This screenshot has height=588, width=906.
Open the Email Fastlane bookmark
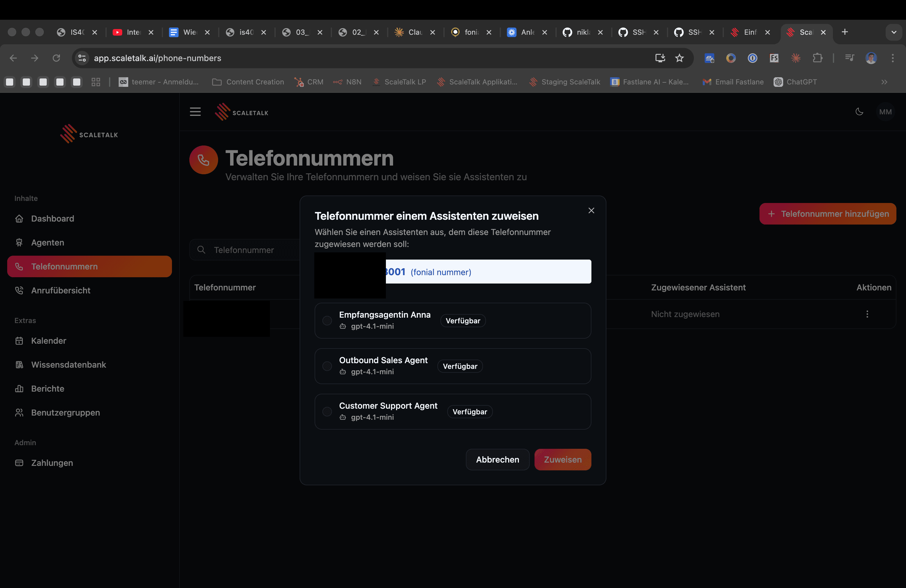(x=733, y=82)
